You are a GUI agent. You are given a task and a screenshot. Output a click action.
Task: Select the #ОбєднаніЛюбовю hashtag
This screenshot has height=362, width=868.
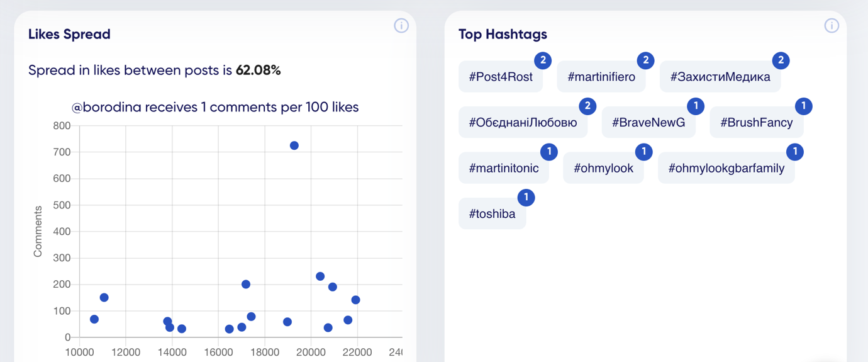click(523, 123)
